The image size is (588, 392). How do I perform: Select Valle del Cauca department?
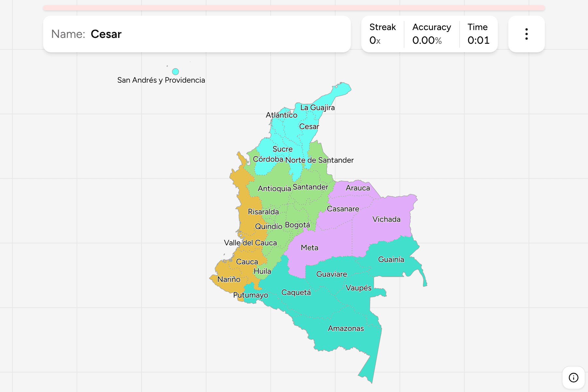click(250, 243)
